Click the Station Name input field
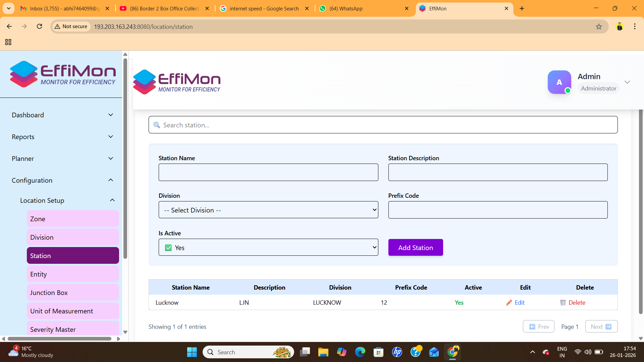The image size is (644, 362). (268, 172)
